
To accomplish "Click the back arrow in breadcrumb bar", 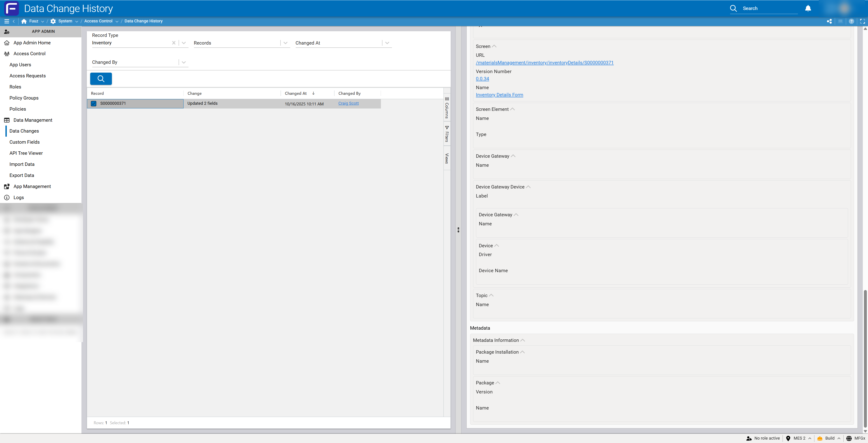I will (x=14, y=21).
